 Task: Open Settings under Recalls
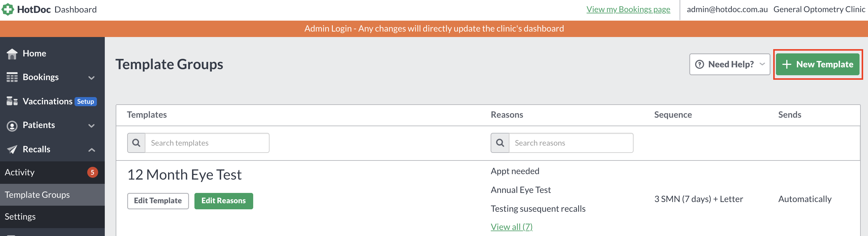click(52, 217)
